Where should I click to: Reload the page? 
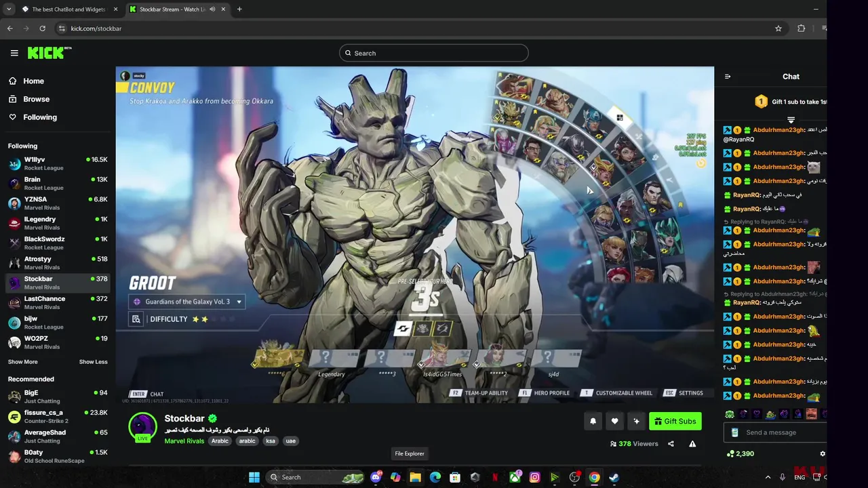point(43,28)
